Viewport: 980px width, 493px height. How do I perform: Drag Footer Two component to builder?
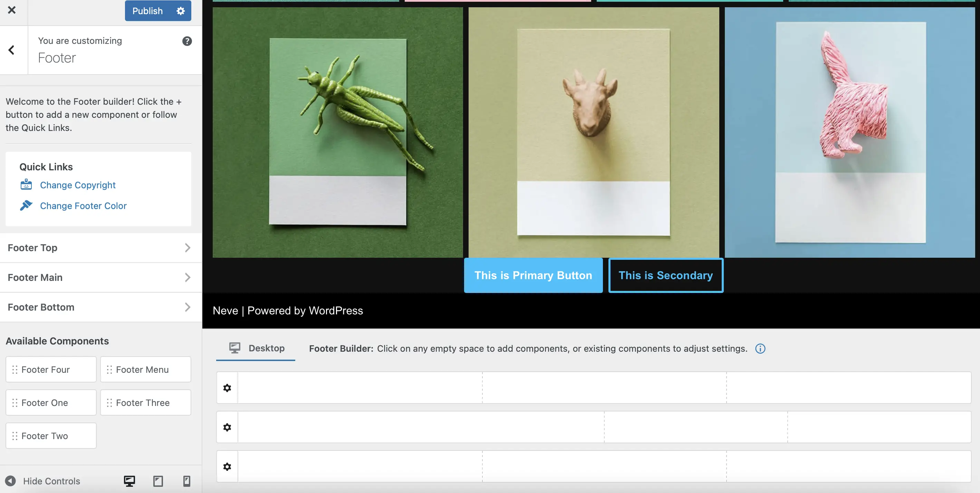(50, 435)
